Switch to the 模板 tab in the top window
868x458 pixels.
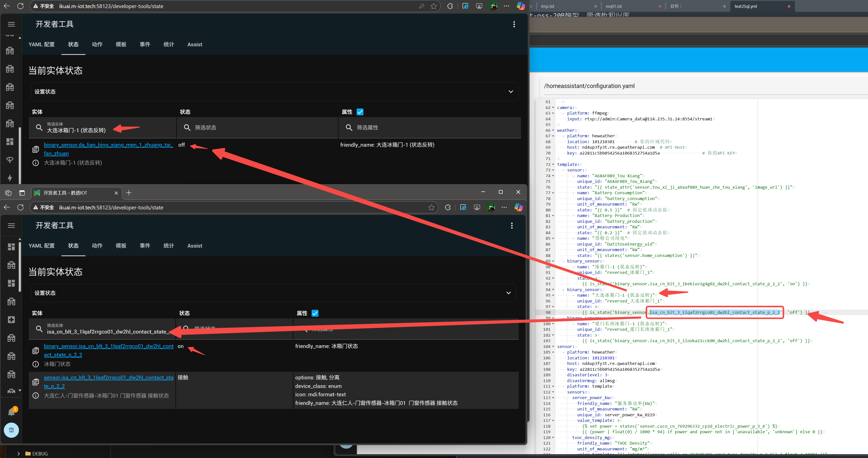[121, 45]
